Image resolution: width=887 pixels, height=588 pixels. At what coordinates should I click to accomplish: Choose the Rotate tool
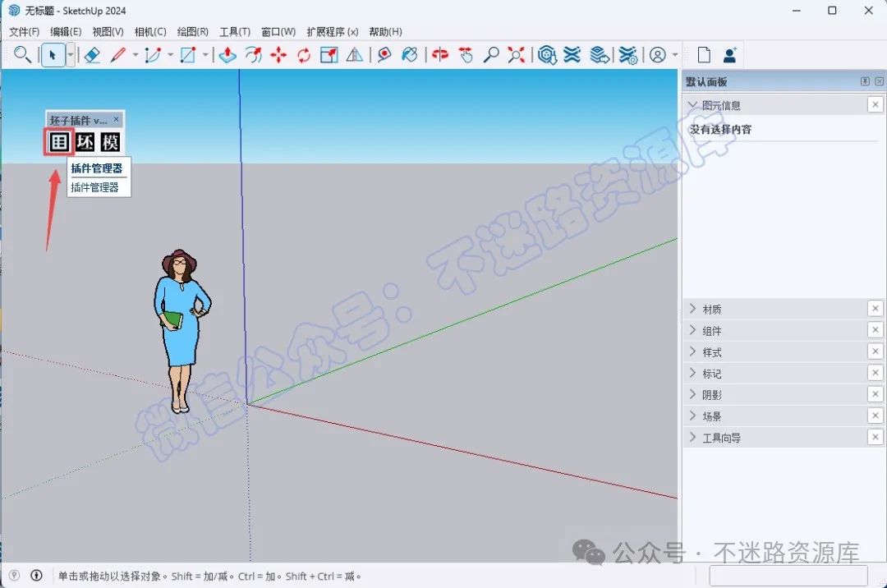[304, 55]
